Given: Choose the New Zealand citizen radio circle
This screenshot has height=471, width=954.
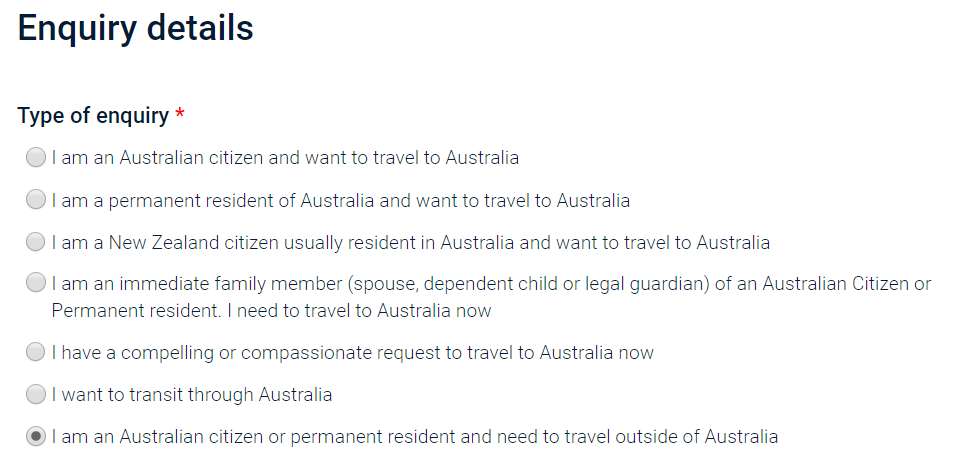Looking at the screenshot, I should coord(36,242).
